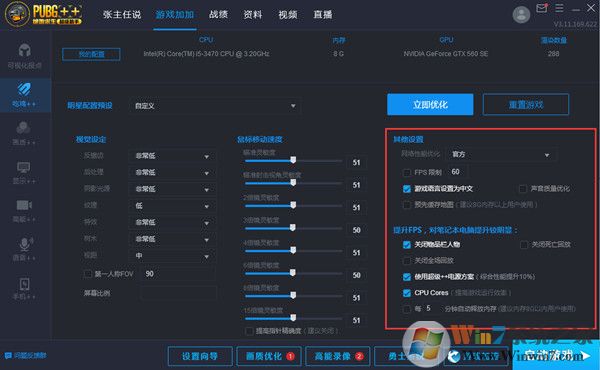Switch to the 战绩 tab
The height and width of the screenshot is (370, 600).
pyautogui.click(x=218, y=15)
